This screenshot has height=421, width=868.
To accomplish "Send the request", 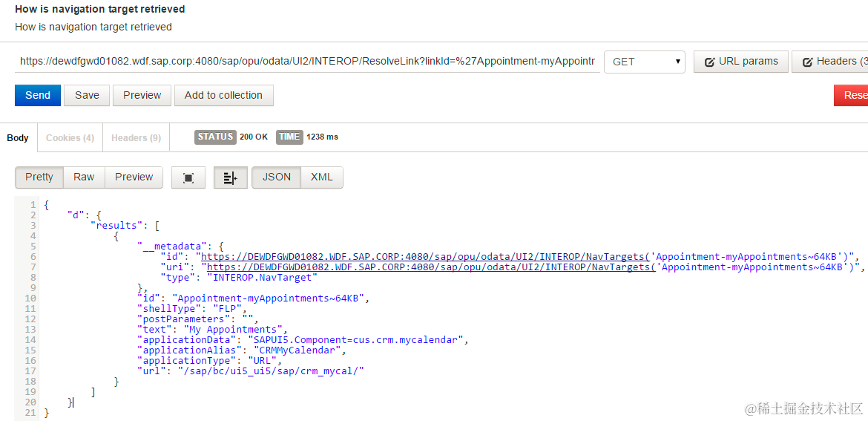I will tap(38, 95).
